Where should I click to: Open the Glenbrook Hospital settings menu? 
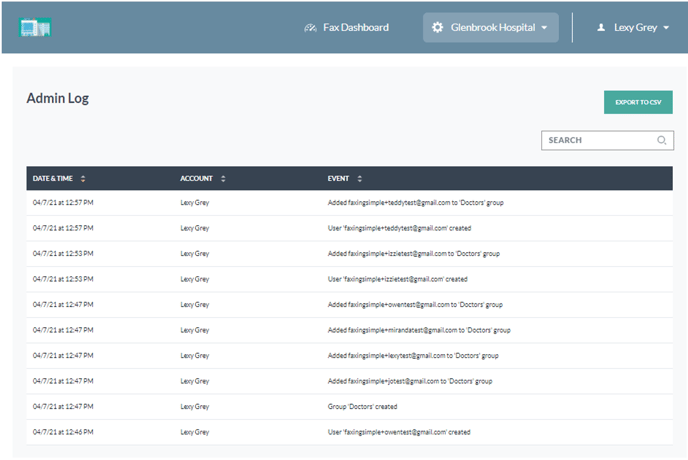[490, 28]
